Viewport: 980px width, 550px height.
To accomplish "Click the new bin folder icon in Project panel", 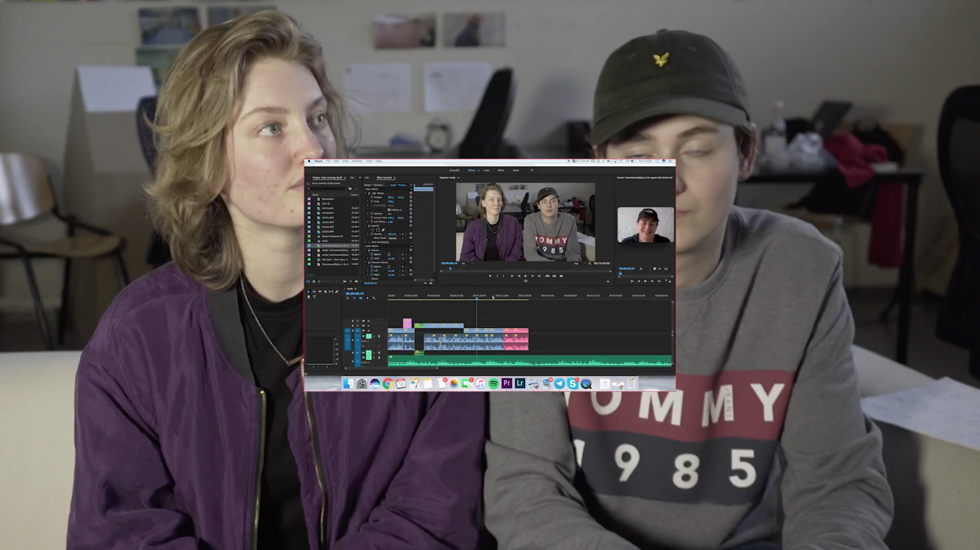I will pyautogui.click(x=357, y=282).
